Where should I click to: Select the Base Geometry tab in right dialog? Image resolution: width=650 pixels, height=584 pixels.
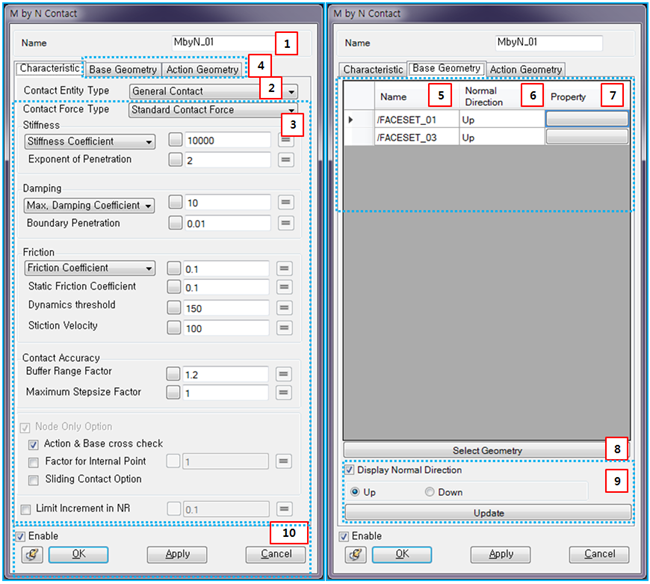coord(446,68)
